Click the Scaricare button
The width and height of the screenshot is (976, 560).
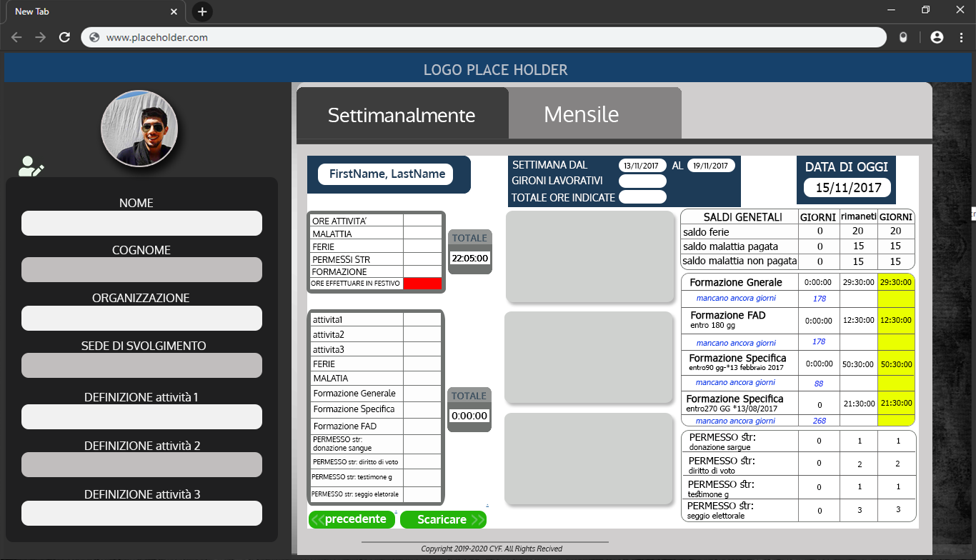[x=443, y=519]
